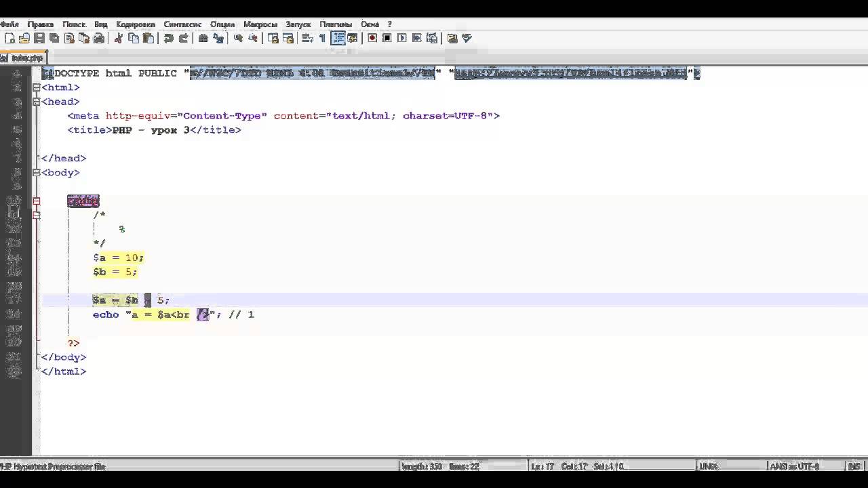Open a file using toolbar icon
Image resolution: width=868 pixels, height=488 pixels.
24,39
